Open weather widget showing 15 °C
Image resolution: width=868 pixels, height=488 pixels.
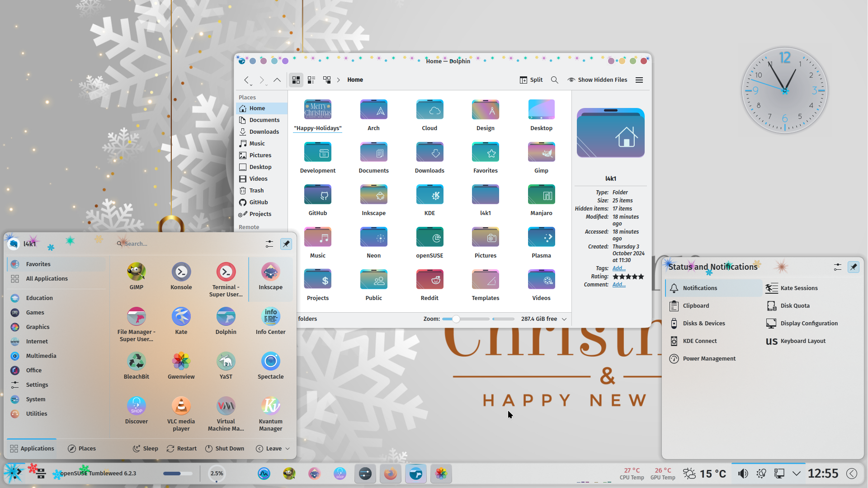tap(705, 474)
